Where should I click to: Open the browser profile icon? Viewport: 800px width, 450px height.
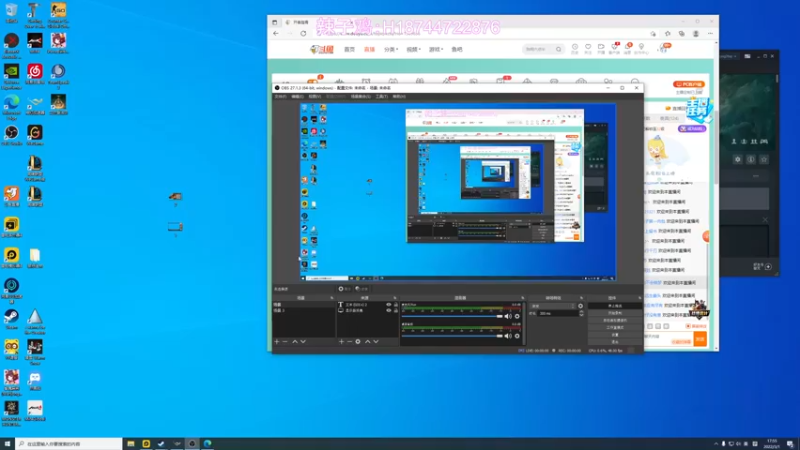696,34
